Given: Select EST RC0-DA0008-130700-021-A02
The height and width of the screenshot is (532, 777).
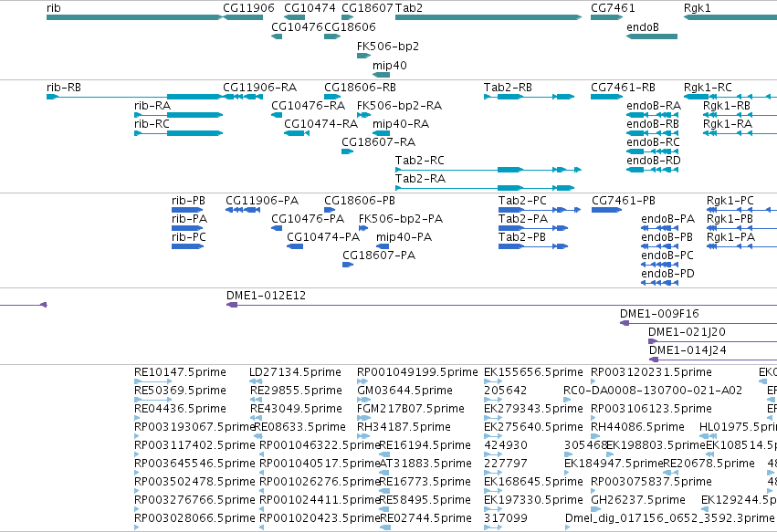Looking at the screenshot, I should point(653,391).
